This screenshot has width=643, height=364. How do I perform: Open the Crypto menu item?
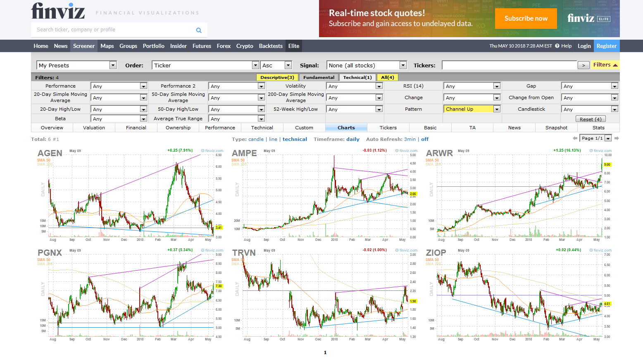tap(245, 46)
